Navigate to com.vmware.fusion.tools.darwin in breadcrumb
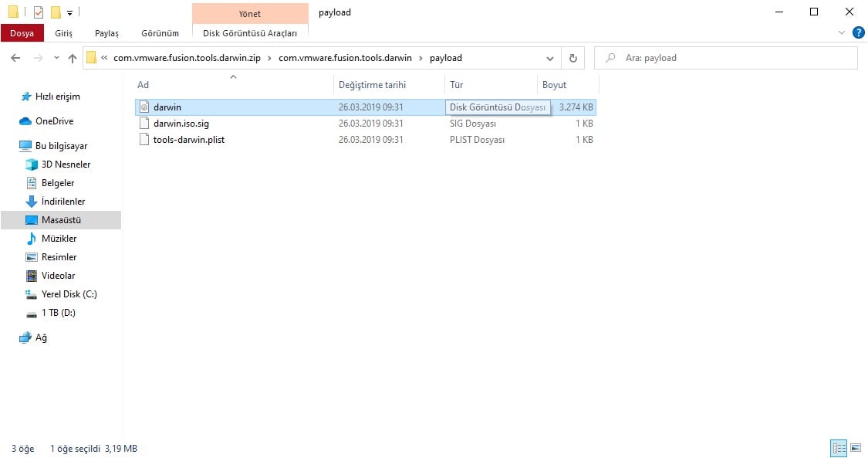 [345, 58]
